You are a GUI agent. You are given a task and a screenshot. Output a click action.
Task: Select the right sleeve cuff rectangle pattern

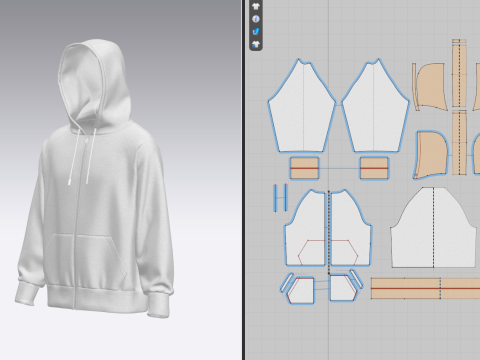(374, 168)
